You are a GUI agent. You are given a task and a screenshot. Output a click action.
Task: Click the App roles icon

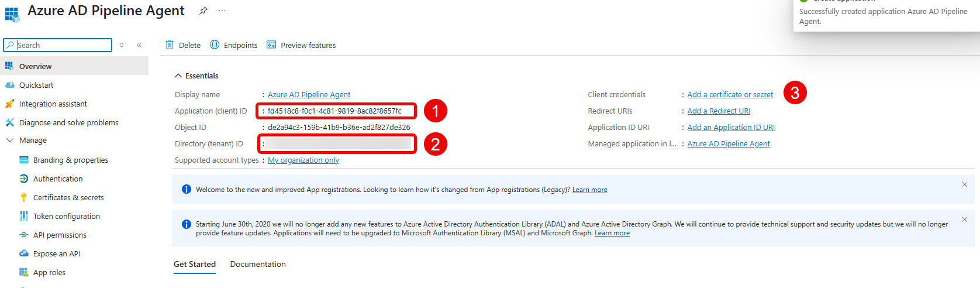pos(24,272)
